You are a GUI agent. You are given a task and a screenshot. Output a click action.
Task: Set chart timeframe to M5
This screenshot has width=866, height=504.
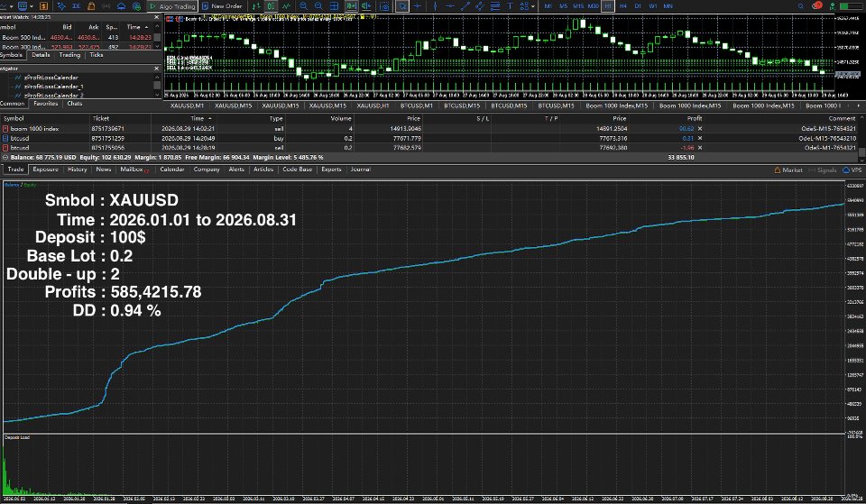tap(563, 6)
